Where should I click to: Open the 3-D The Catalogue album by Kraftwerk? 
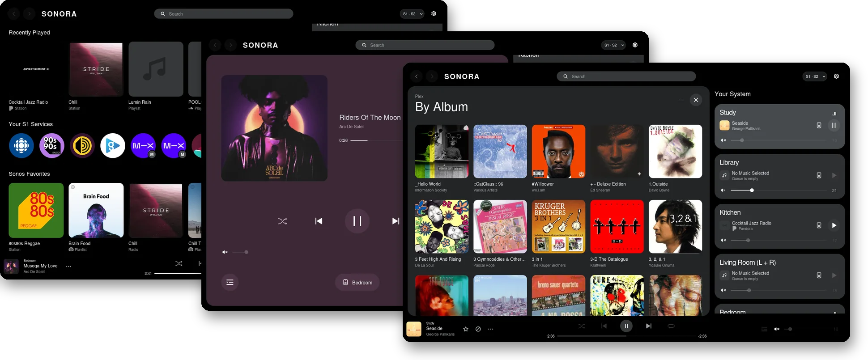click(617, 227)
